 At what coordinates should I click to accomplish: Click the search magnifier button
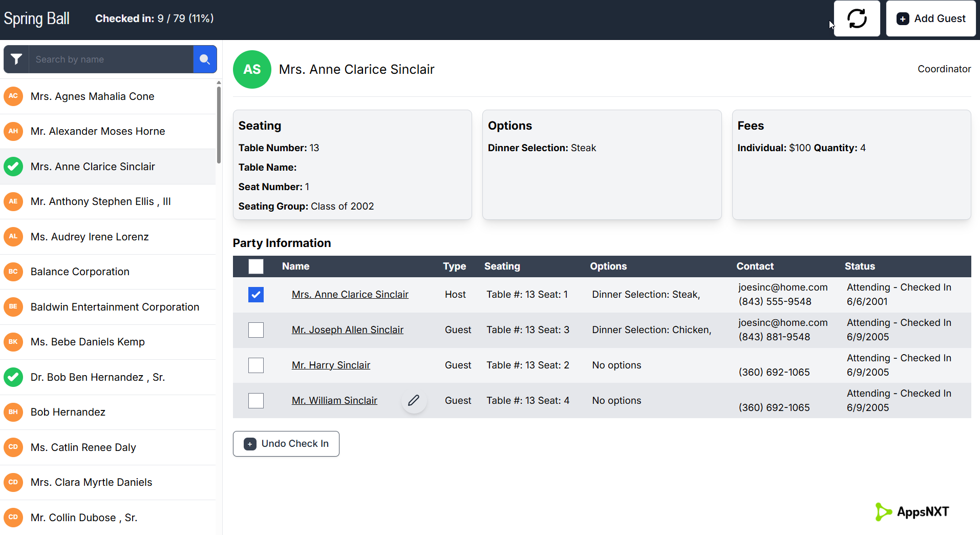pyautogui.click(x=205, y=59)
